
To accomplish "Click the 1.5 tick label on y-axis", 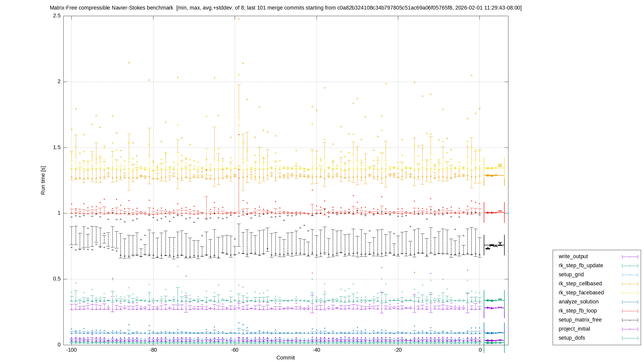I will [x=57, y=147].
